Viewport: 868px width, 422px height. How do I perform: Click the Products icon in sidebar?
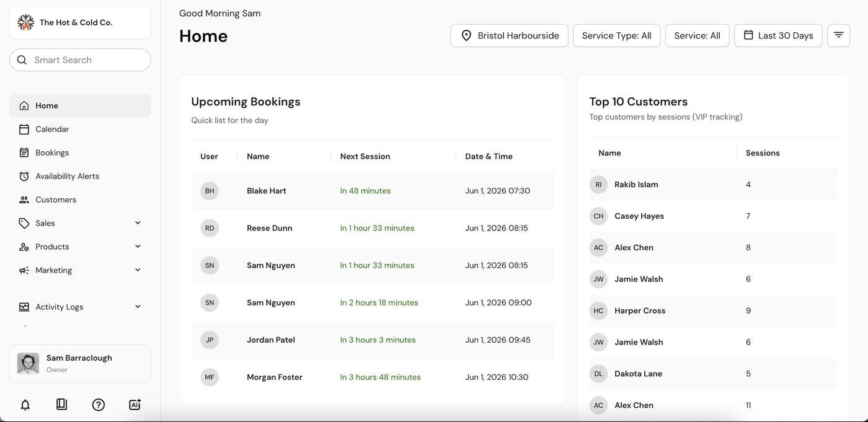[x=24, y=247]
